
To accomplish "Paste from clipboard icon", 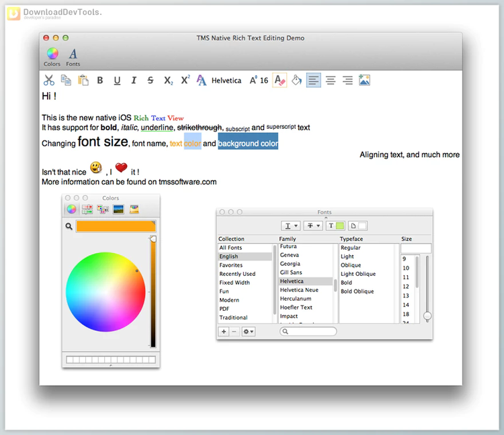I will pyautogui.click(x=83, y=80).
